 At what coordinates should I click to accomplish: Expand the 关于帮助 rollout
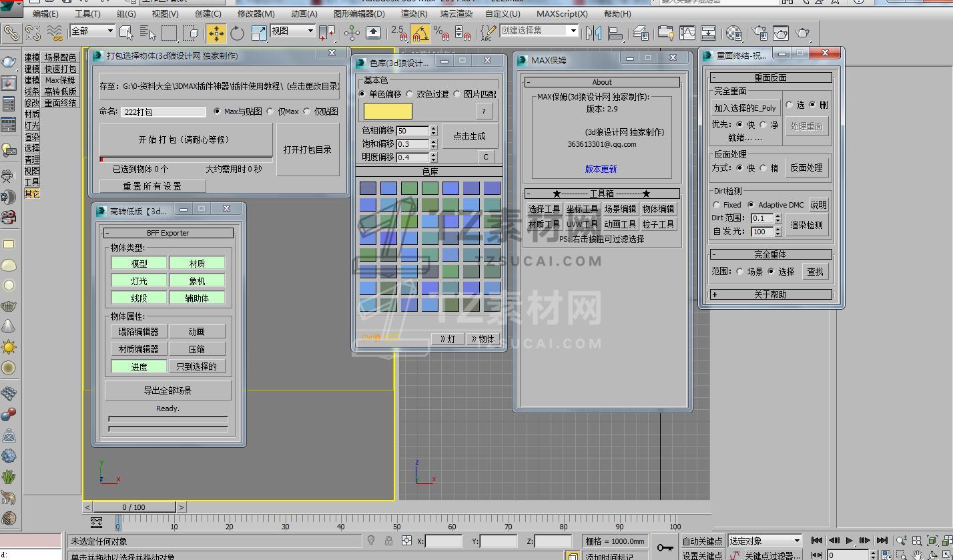pyautogui.click(x=770, y=294)
